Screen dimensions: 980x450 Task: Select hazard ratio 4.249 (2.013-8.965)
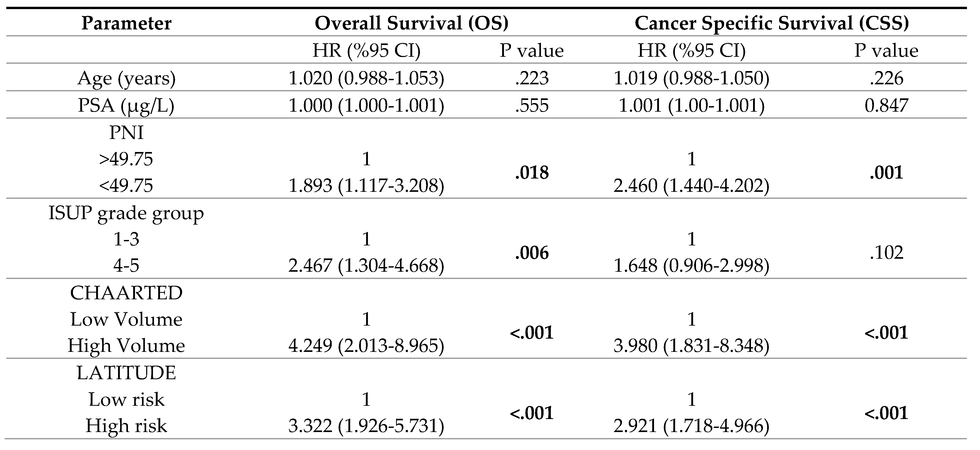pyautogui.click(x=366, y=346)
